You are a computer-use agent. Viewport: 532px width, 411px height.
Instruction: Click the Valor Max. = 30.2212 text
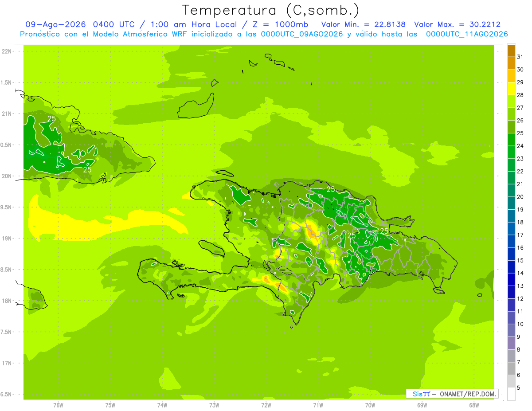(x=457, y=24)
